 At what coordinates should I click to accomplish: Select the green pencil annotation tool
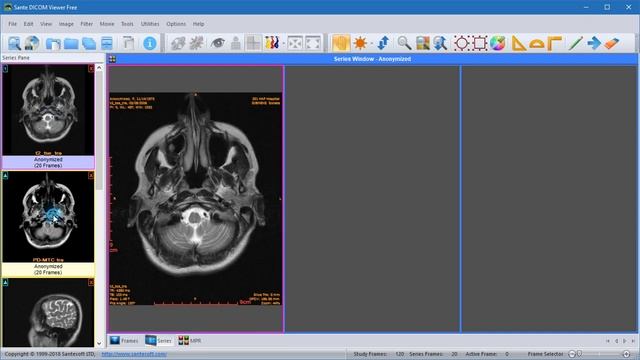click(x=576, y=43)
